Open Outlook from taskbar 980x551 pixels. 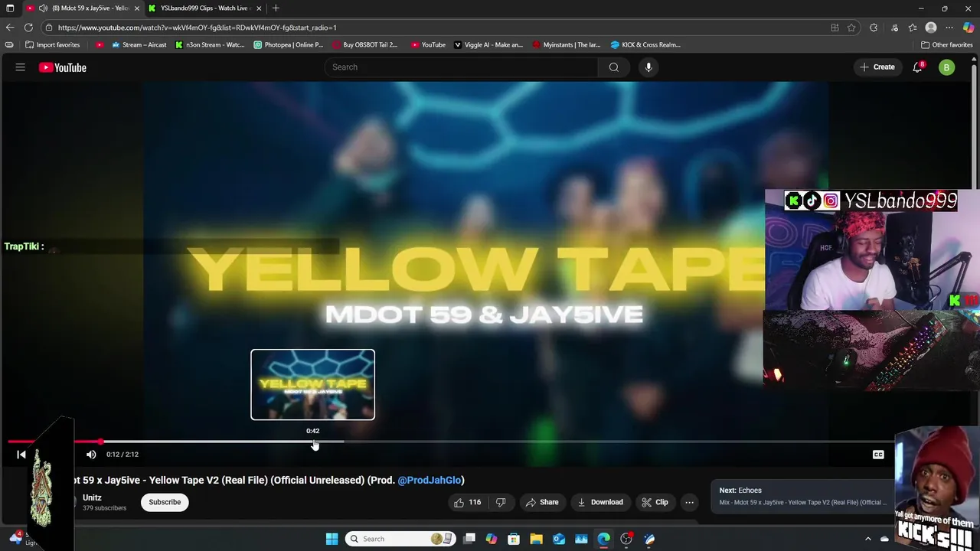point(559,539)
